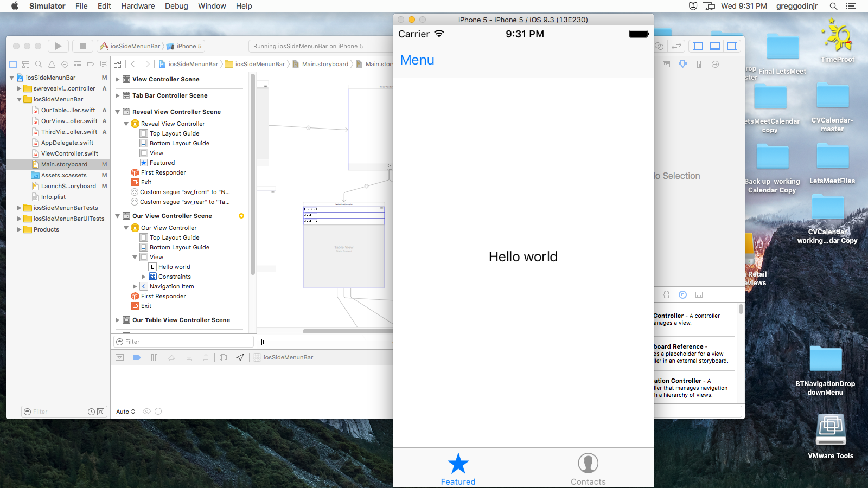Click the Filter field below the navigator
The width and height of the screenshot is (868, 488).
[60, 411]
